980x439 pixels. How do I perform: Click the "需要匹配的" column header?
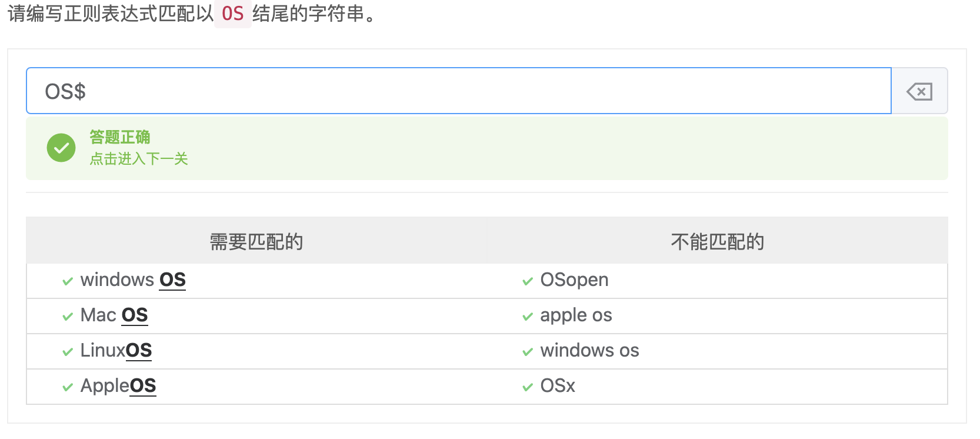pos(256,241)
